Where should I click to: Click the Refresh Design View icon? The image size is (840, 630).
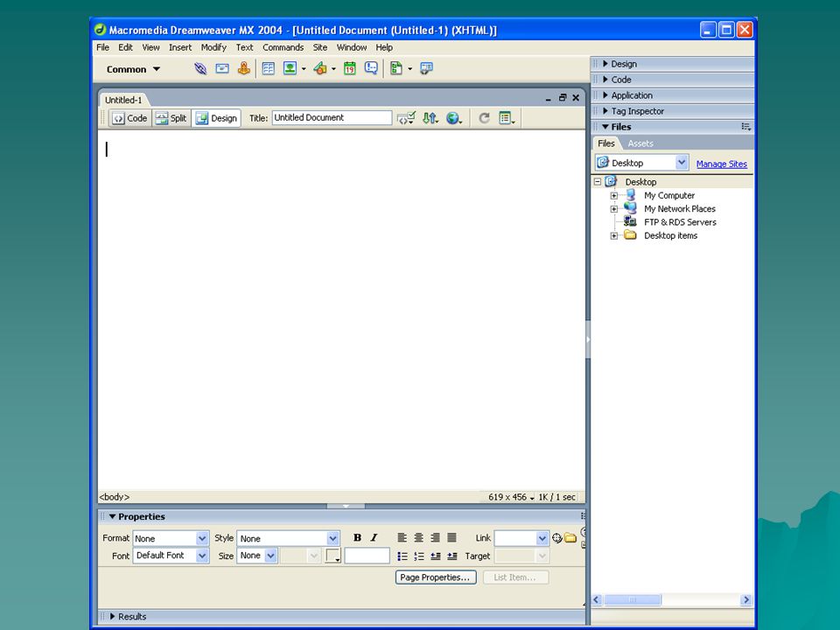[484, 118]
